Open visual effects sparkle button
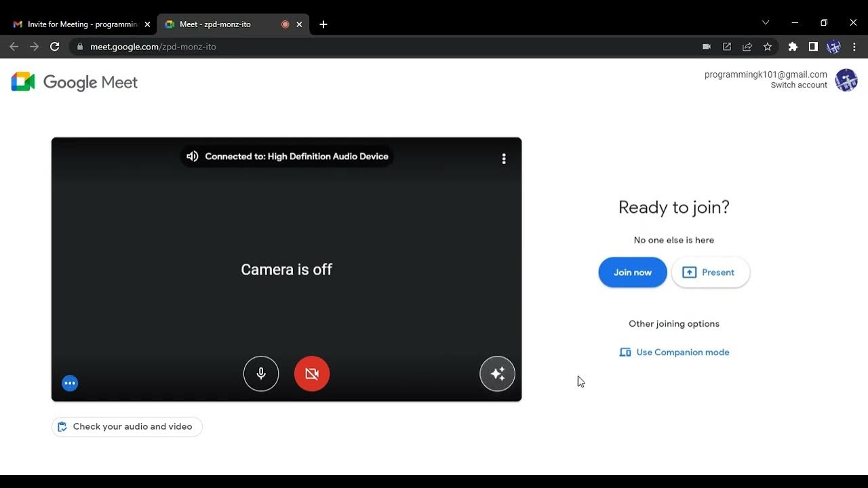The width and height of the screenshot is (868, 488). [498, 373]
